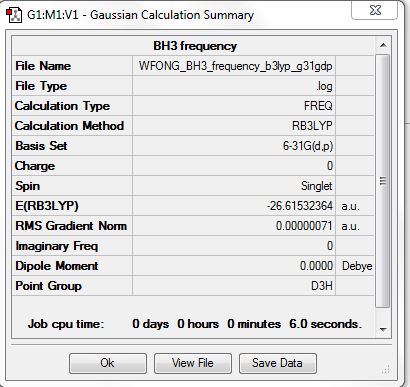The height and width of the screenshot is (387, 410).
Task: Click the RMS Gradient Norm label
Action: pyautogui.click(x=71, y=226)
